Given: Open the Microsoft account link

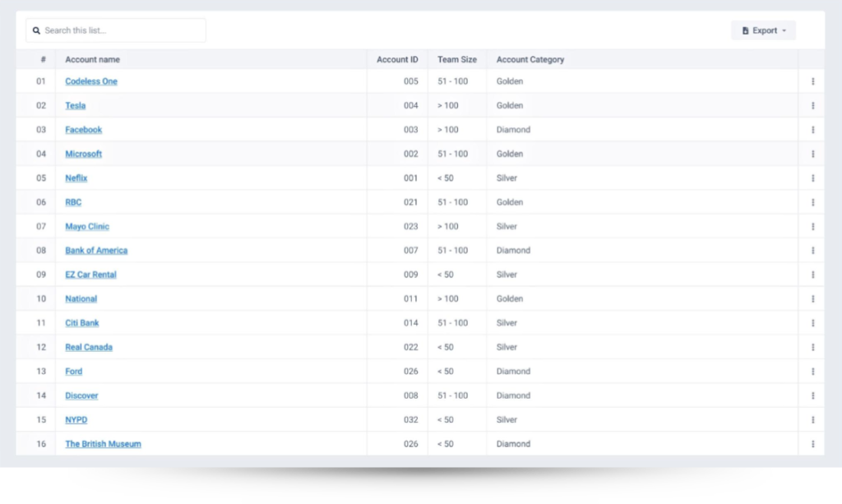Looking at the screenshot, I should point(83,154).
